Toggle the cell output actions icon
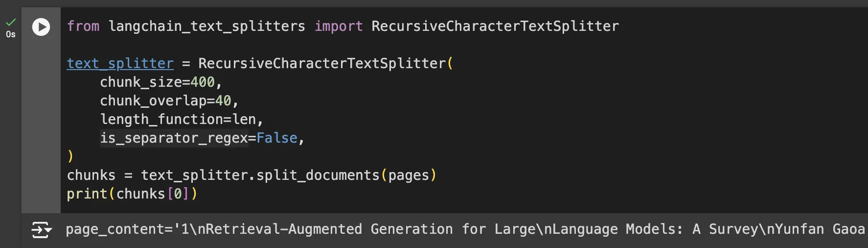This screenshot has width=868, height=248. [x=42, y=230]
